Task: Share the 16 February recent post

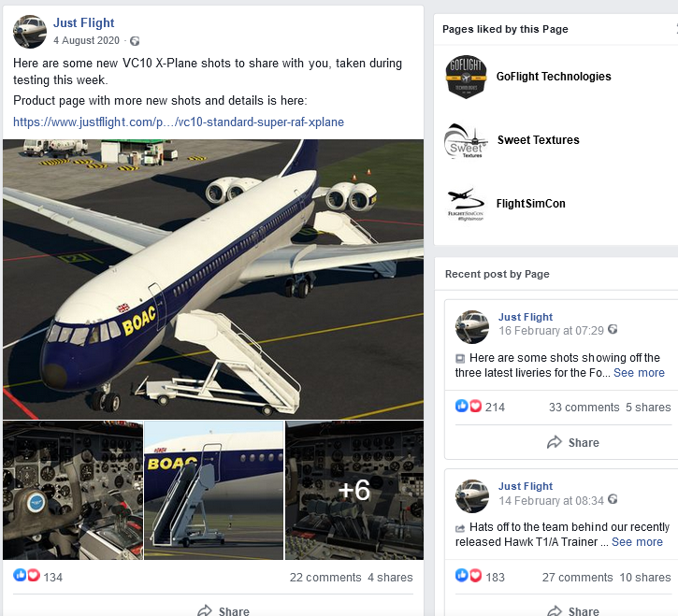Action: 572,442
